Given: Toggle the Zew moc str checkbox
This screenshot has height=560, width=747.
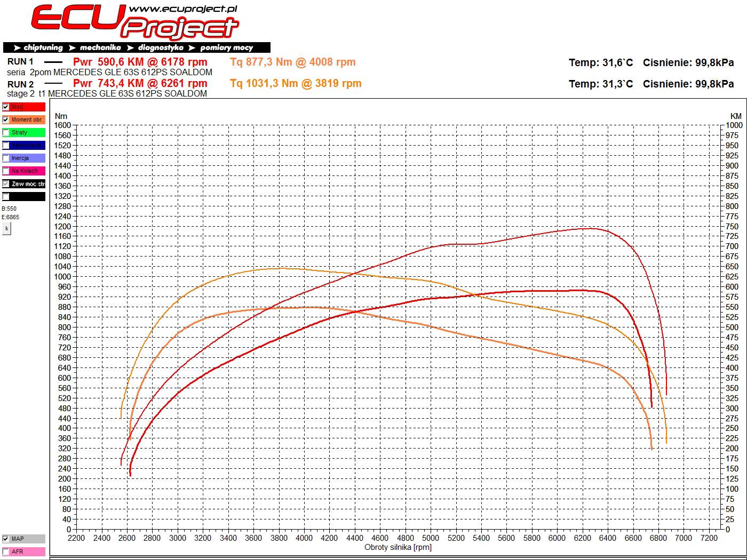Looking at the screenshot, I should pyautogui.click(x=6, y=184).
